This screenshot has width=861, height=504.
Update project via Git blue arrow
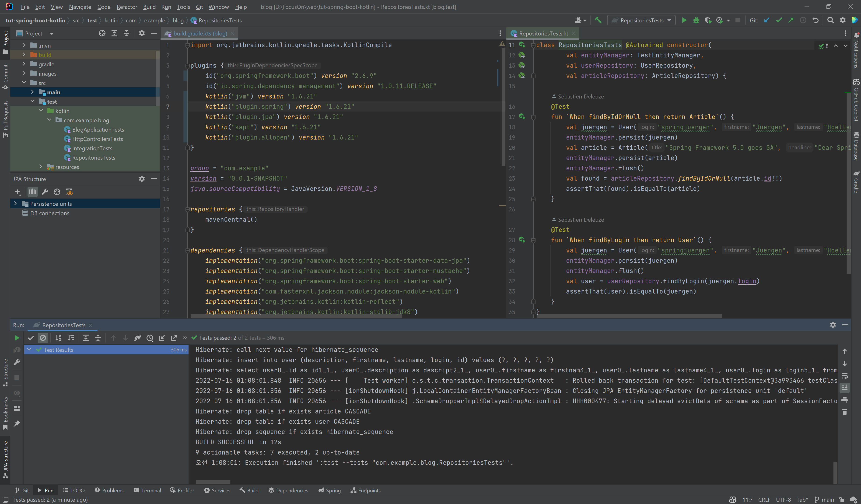click(x=767, y=21)
